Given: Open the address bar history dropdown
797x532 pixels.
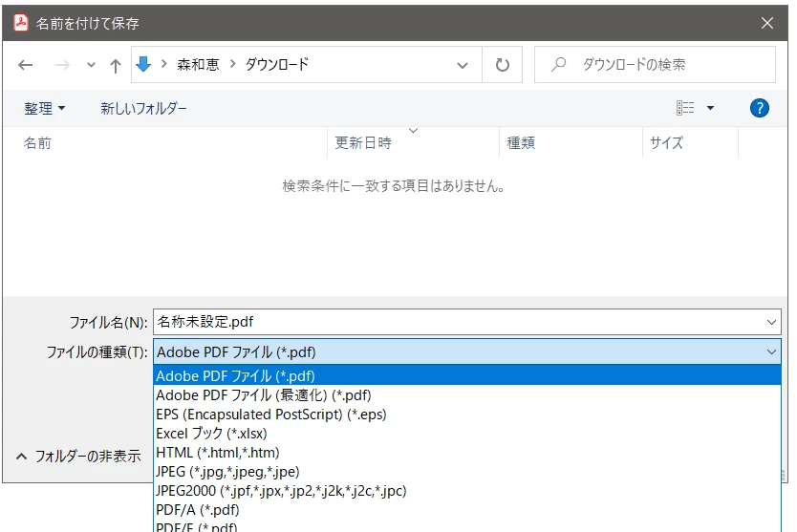Looking at the screenshot, I should pos(462,65).
